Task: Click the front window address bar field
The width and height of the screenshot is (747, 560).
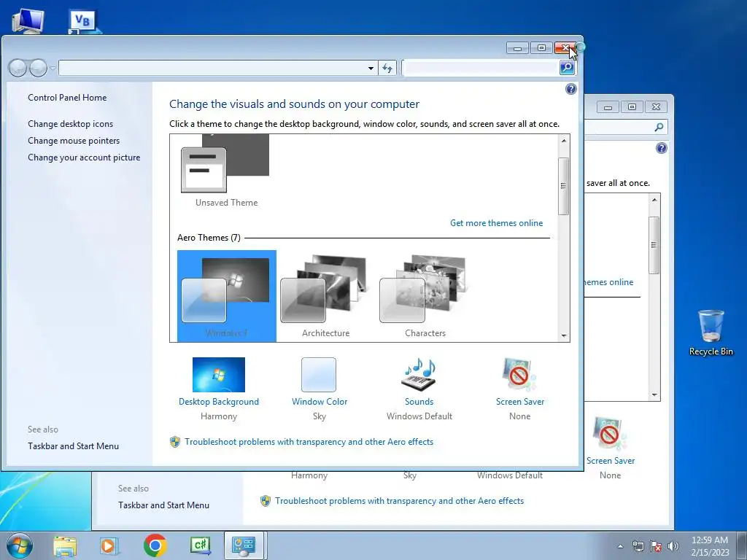Action: (x=212, y=68)
